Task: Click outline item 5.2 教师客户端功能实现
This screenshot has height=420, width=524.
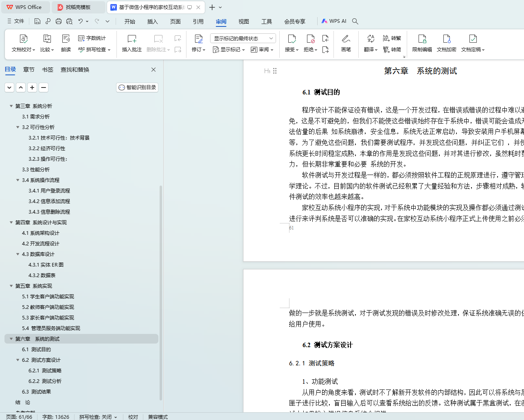Action: tap(48, 307)
